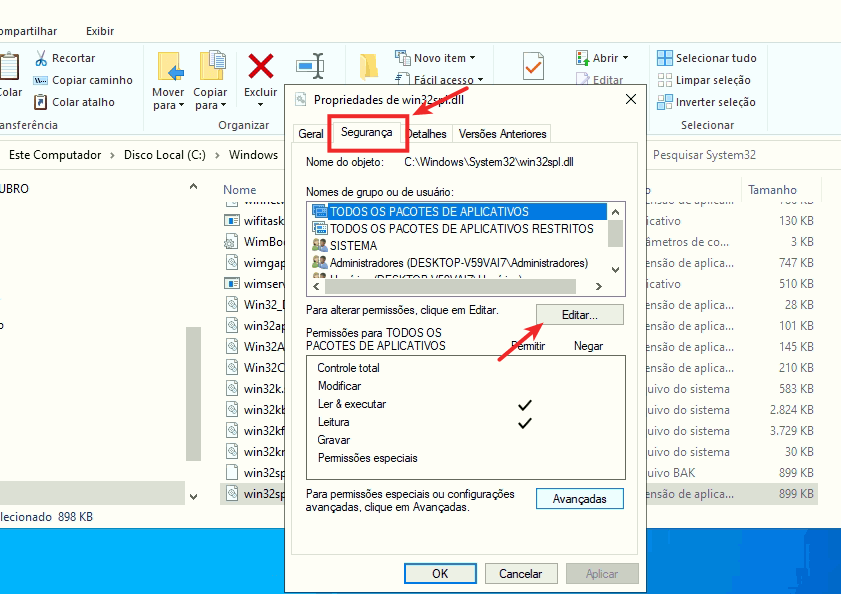Viewport: 841px width, 594px height.
Task: Expand the Mover para dropdown arrow
Action: (181, 106)
